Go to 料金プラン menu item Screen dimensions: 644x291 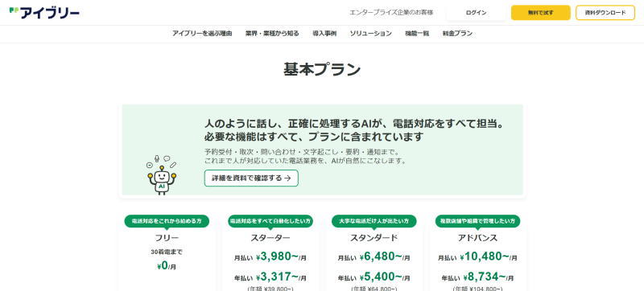pos(457,34)
